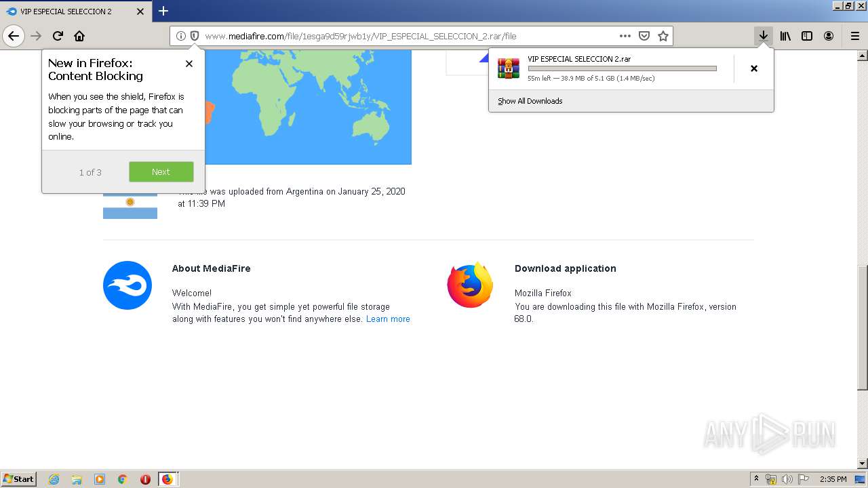This screenshot has height=488, width=868.
Task: Close the VIP ESPECIAL SELECCION 2 tab
Action: click(x=140, y=12)
